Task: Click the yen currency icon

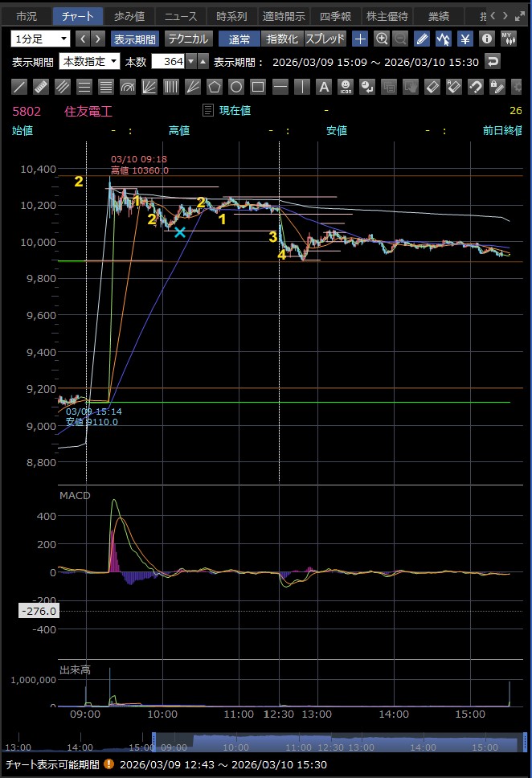Action: 465,39
